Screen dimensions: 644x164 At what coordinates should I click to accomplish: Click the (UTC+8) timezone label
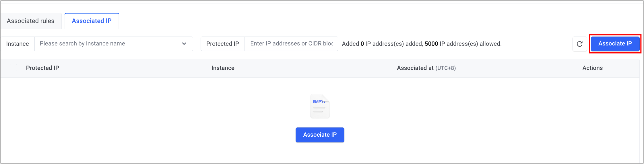[x=445, y=68]
